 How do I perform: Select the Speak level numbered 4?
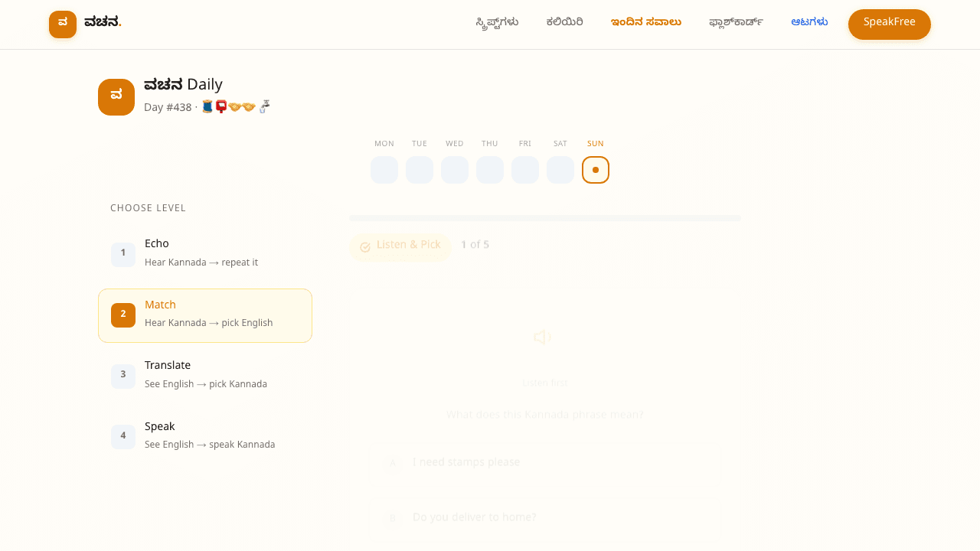(x=205, y=436)
